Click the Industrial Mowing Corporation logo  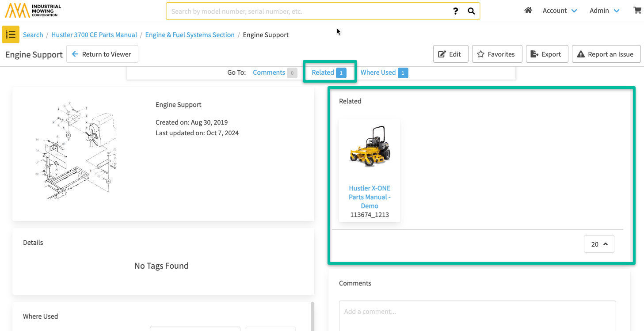[33, 11]
